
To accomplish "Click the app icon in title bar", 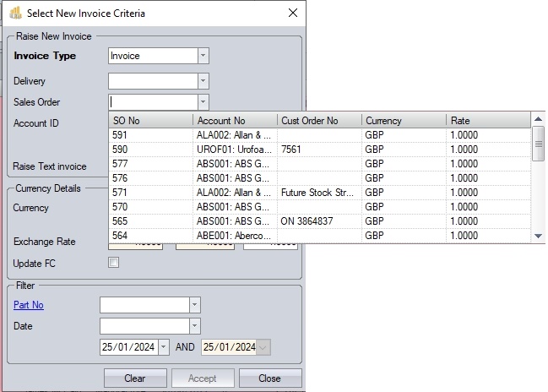I will click(x=14, y=13).
